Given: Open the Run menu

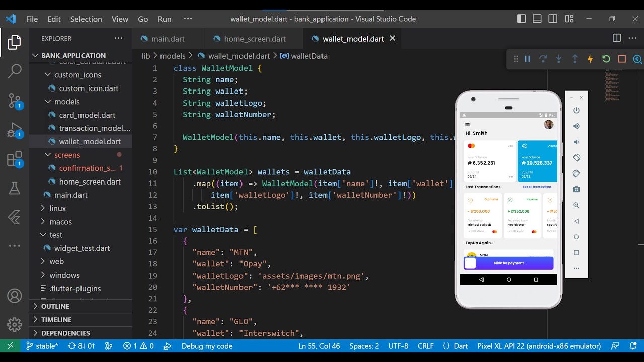Looking at the screenshot, I should pyautogui.click(x=165, y=19).
